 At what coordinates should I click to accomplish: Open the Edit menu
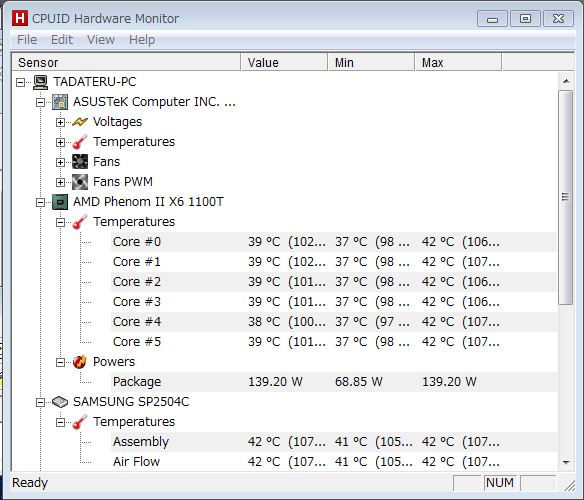(62, 39)
